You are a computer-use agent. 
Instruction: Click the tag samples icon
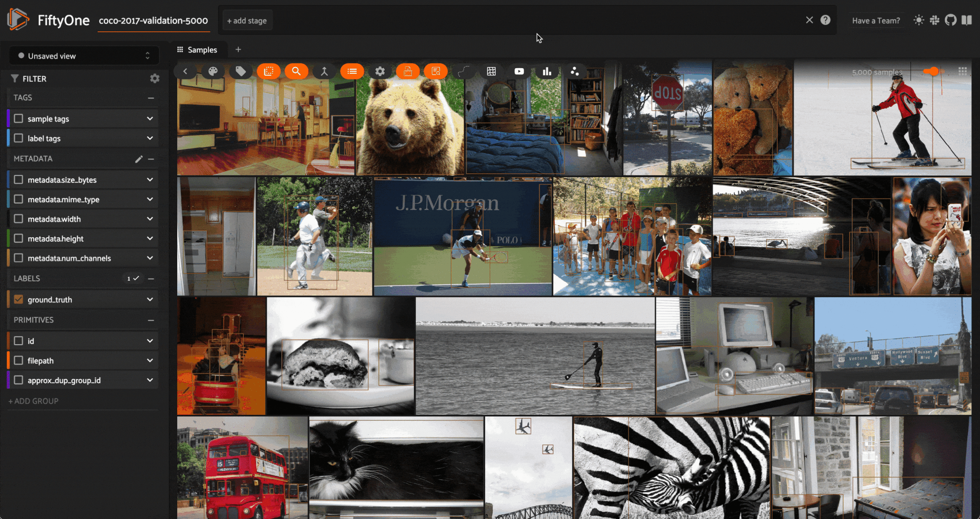[240, 71]
